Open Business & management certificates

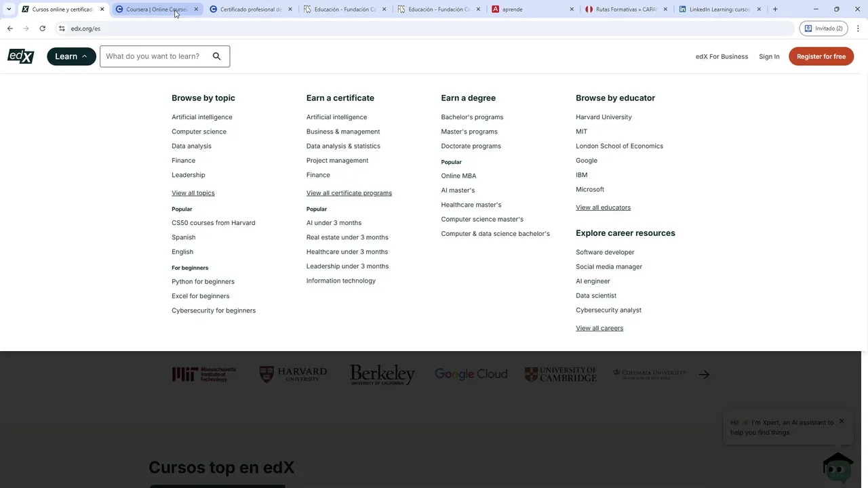click(x=343, y=131)
